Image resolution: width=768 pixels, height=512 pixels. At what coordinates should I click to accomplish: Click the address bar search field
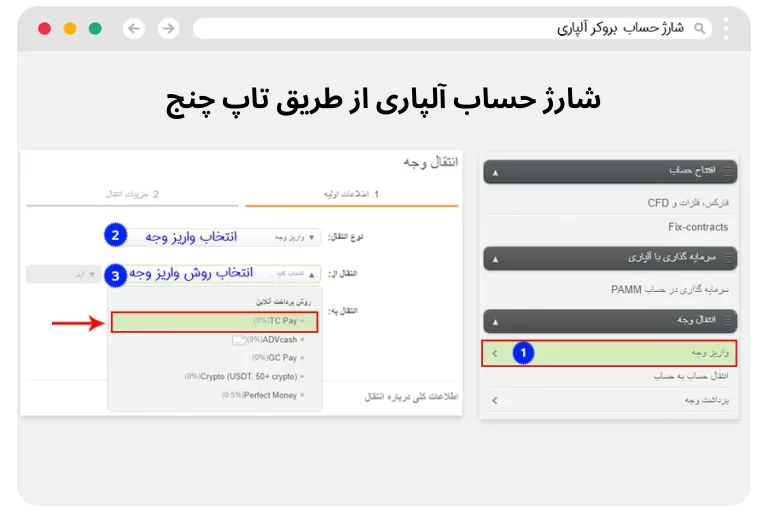(x=453, y=28)
